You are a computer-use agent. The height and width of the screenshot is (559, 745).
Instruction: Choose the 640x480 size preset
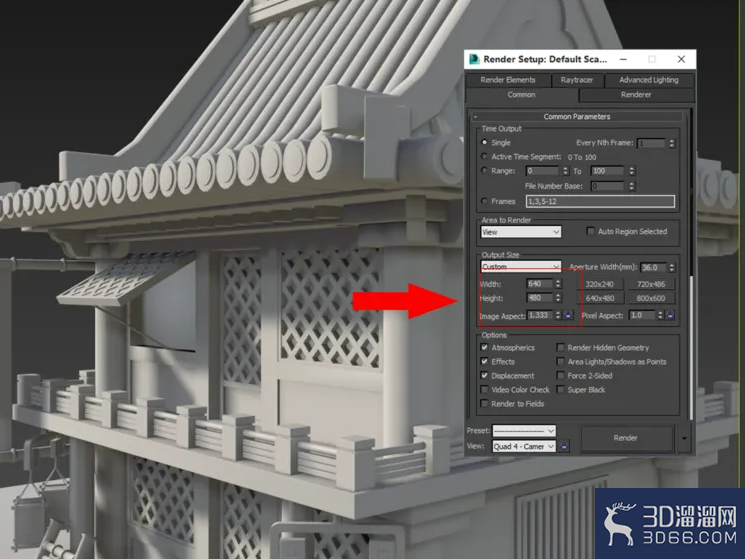[x=600, y=298]
